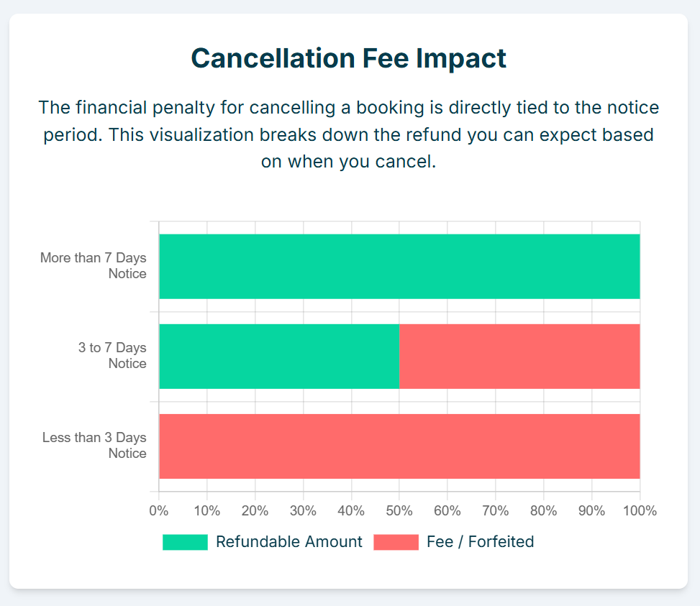Click the financial penalty description paragraph
The width and height of the screenshot is (700, 606).
click(x=348, y=134)
